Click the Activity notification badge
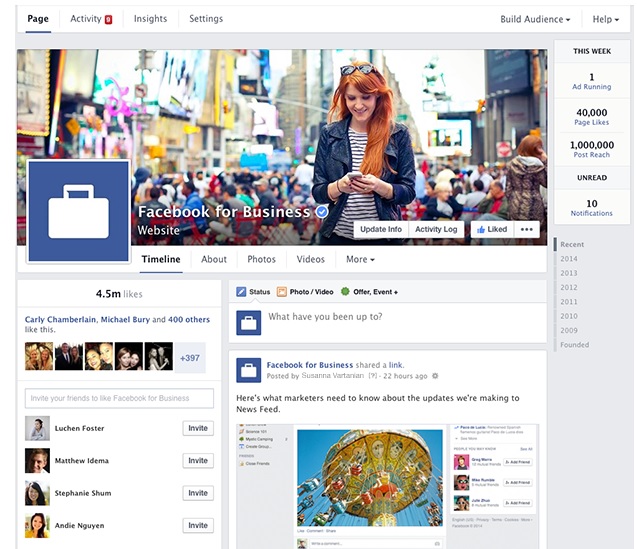Screen dimensions: 637x549 pos(108,19)
